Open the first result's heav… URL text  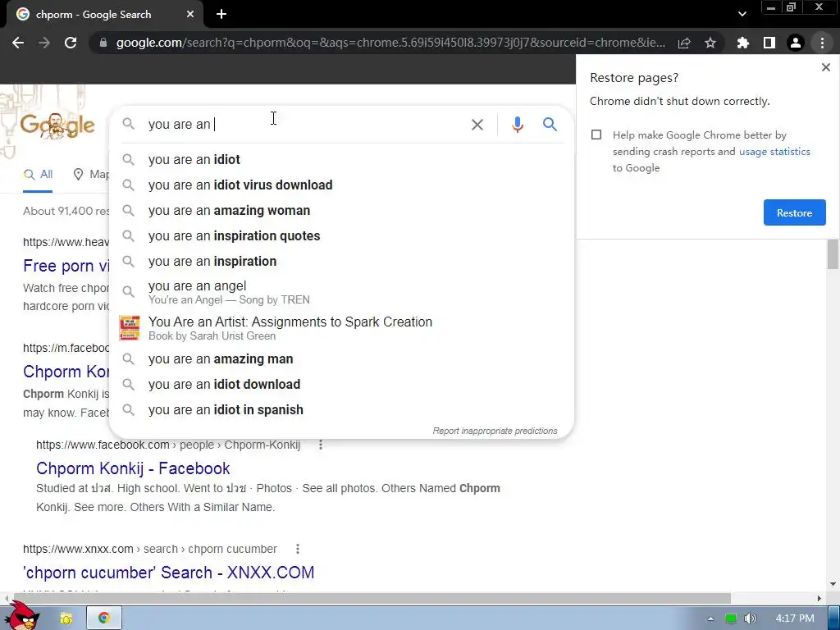(66, 242)
